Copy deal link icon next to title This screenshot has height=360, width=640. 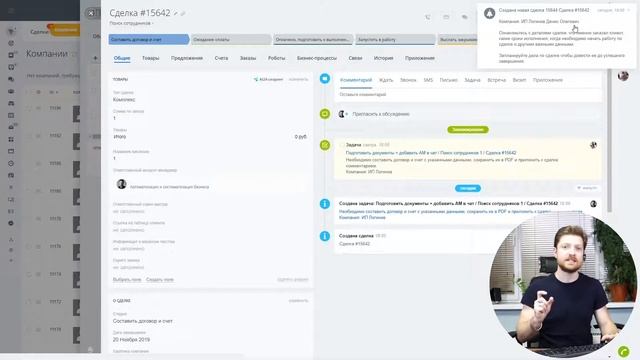(x=183, y=13)
